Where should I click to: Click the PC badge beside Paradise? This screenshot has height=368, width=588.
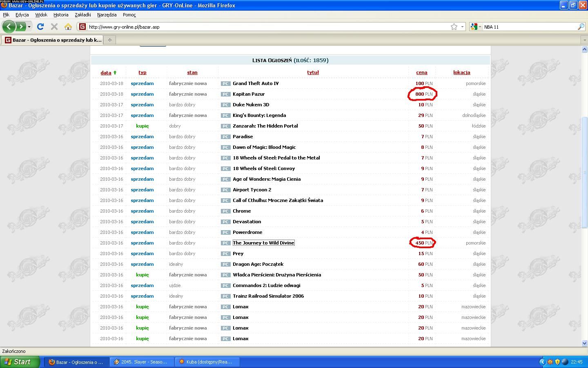[x=225, y=137]
